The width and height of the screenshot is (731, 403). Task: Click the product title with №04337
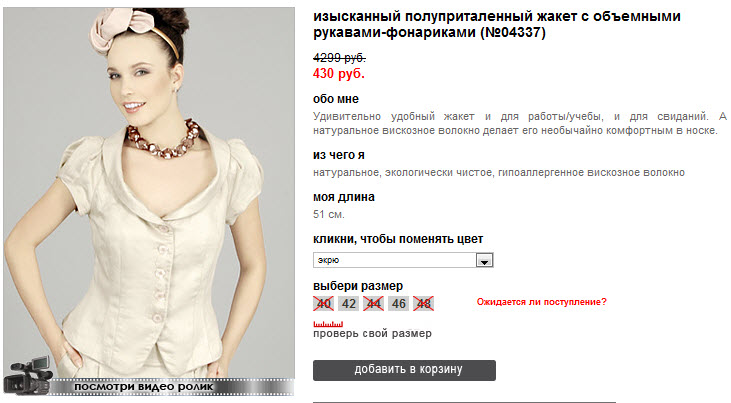(x=497, y=24)
